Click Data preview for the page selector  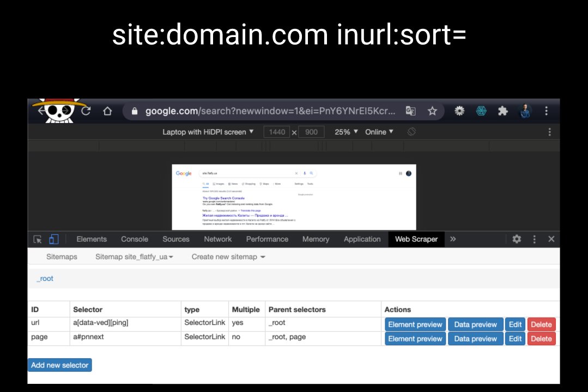[x=475, y=339]
